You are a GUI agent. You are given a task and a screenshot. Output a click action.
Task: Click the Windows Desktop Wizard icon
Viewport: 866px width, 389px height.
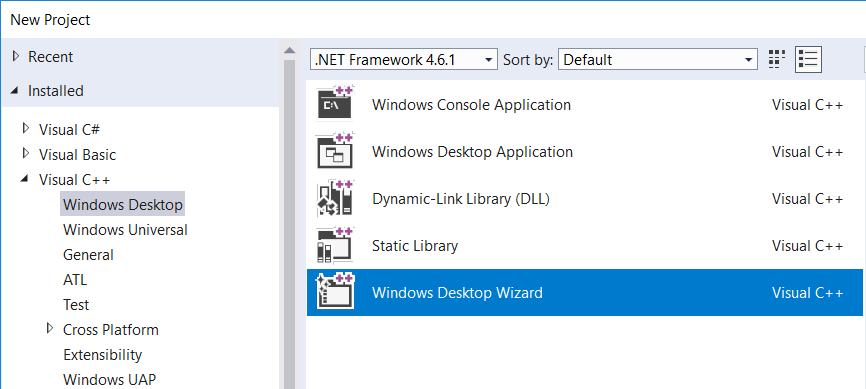[335, 292]
